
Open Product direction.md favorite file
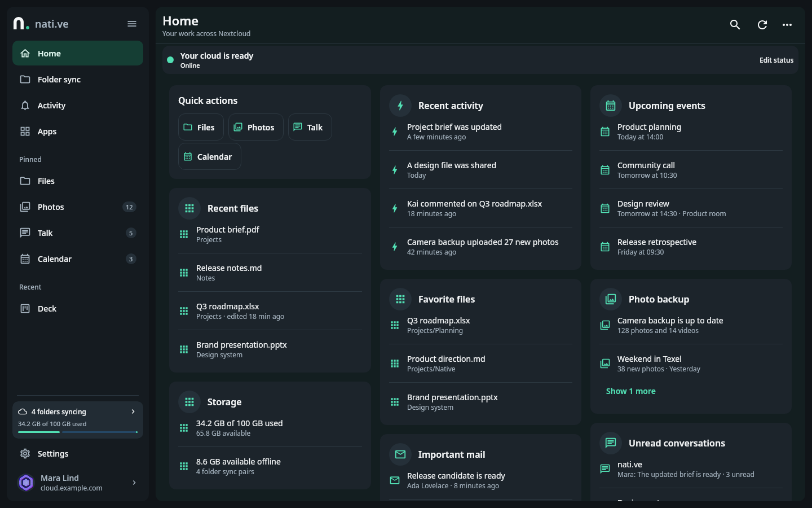click(480, 364)
